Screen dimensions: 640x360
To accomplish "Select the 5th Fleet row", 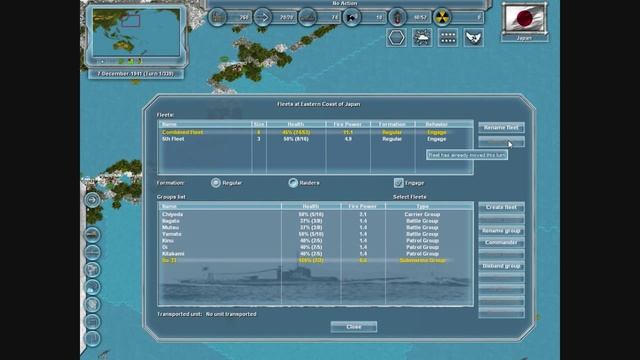I will [x=316, y=139].
